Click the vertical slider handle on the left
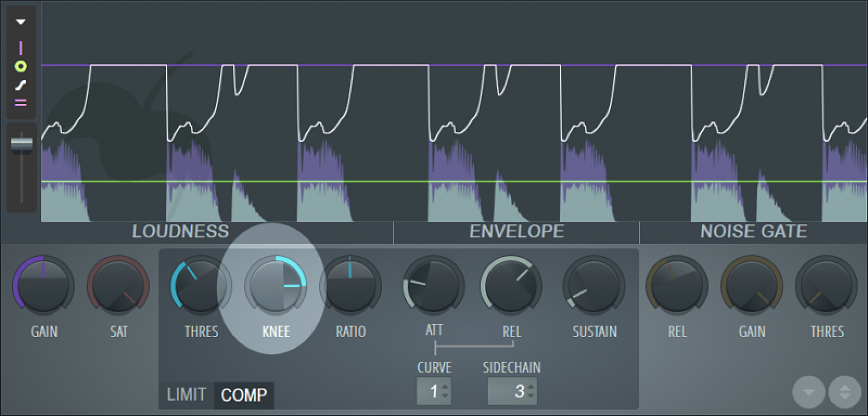The height and width of the screenshot is (416, 868). tap(21, 144)
